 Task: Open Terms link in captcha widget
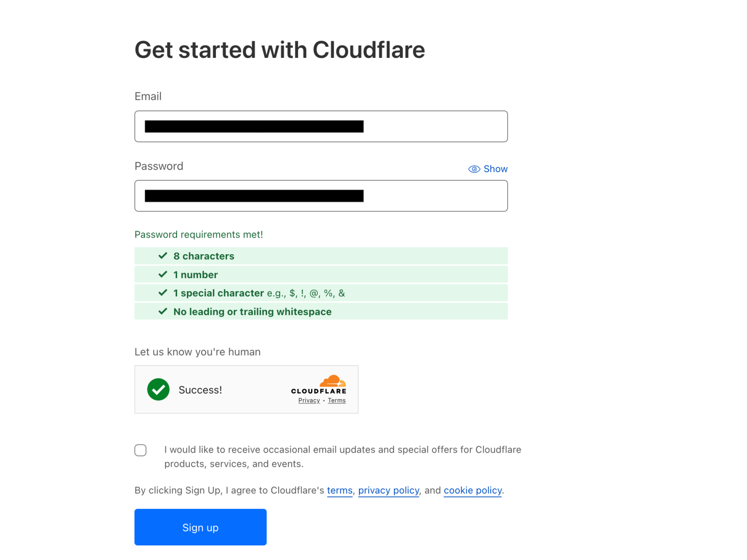(337, 400)
